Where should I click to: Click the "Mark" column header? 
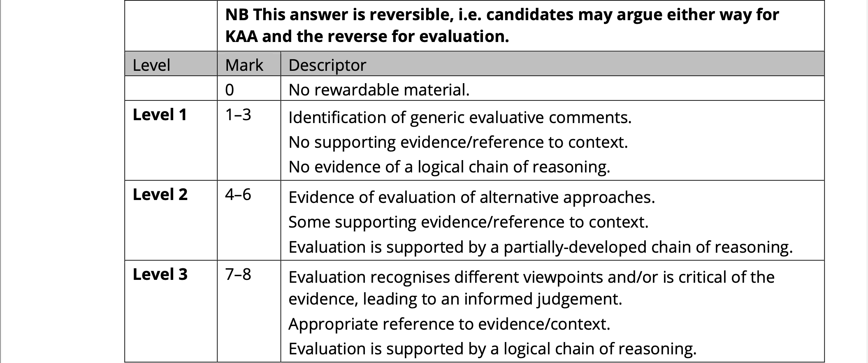(244, 65)
